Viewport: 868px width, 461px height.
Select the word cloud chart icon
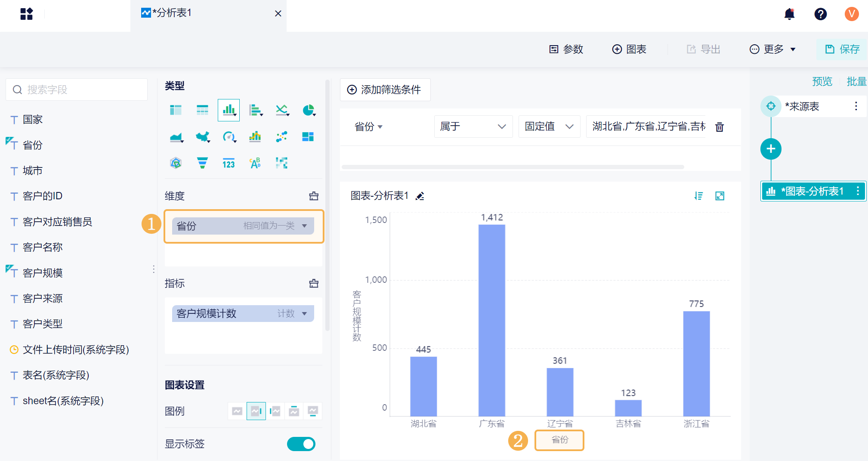click(x=255, y=163)
